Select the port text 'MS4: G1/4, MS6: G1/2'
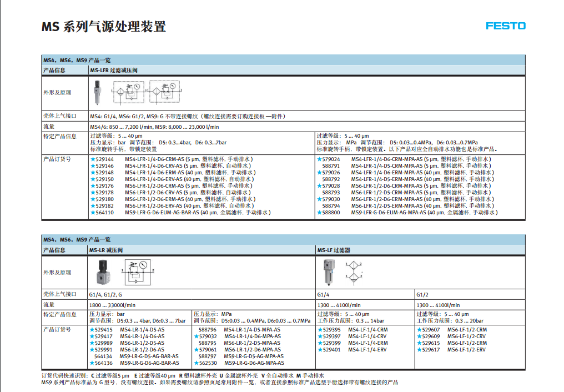 (x=116, y=117)
